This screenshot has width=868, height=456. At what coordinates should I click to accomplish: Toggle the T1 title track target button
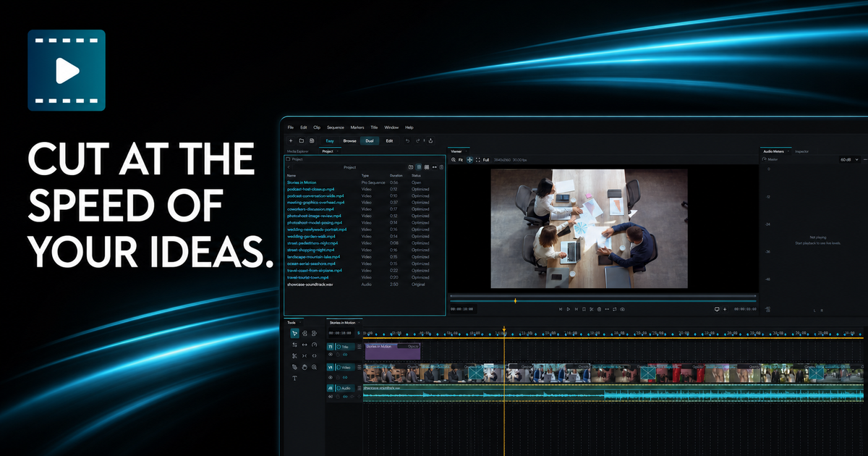point(331,347)
